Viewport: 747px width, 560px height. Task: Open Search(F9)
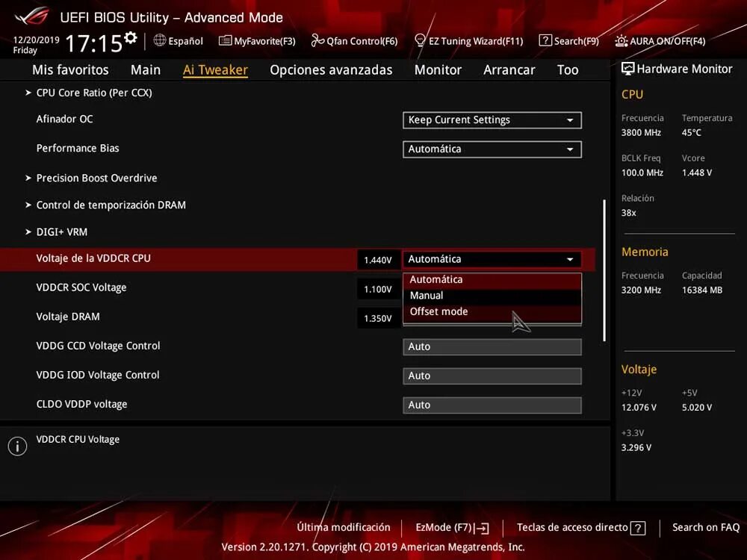pos(568,41)
